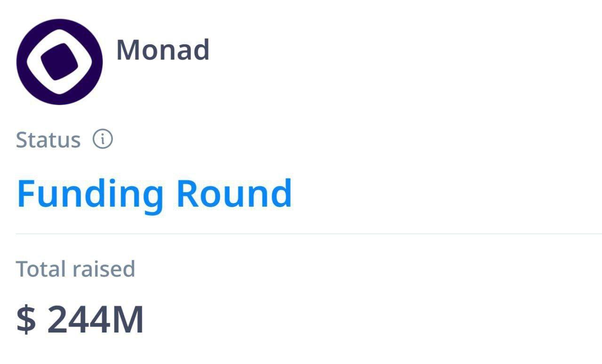Click the word "Funding" in status

pos(90,194)
